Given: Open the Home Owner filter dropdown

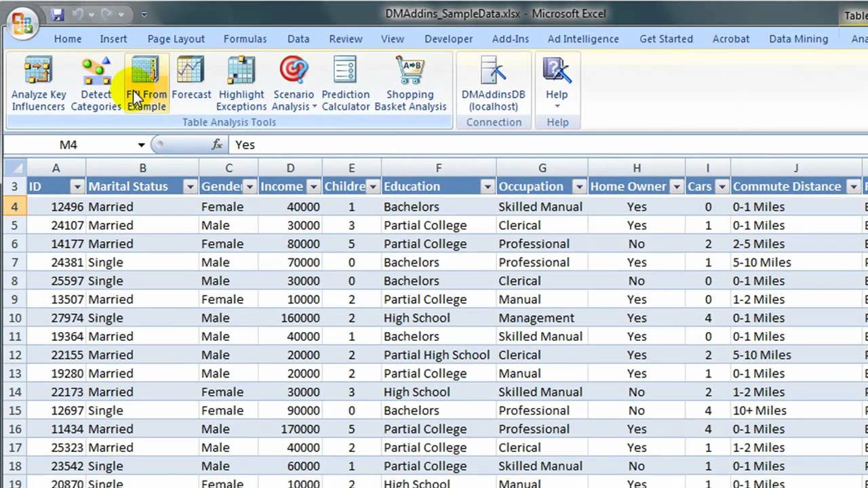Looking at the screenshot, I should click(676, 186).
